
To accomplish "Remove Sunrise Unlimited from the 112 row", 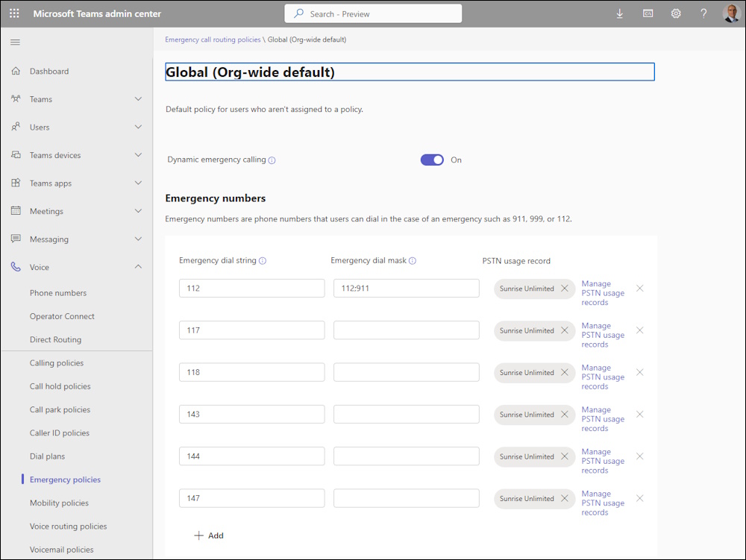I will pos(564,288).
